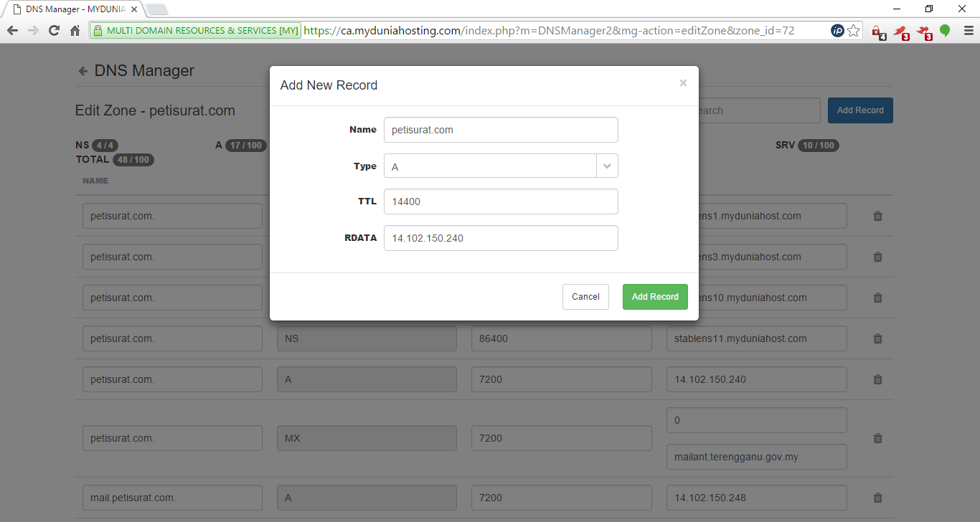Delete the A record 14.102.150.240
The height and width of the screenshot is (522, 980).
pyautogui.click(x=877, y=379)
